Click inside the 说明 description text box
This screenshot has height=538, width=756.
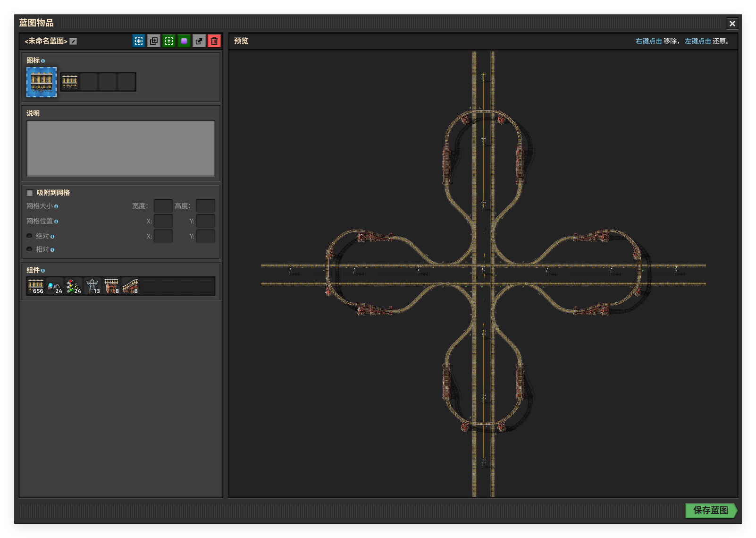(x=121, y=148)
